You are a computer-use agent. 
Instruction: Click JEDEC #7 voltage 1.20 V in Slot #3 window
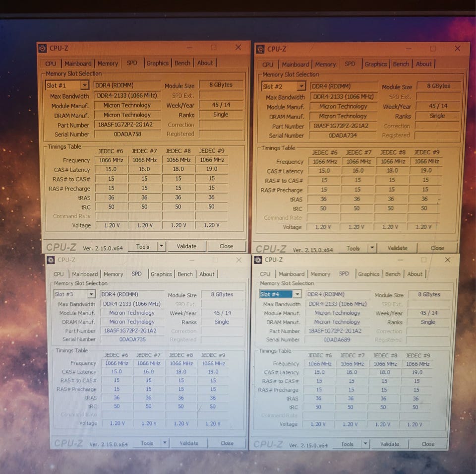pos(149,423)
